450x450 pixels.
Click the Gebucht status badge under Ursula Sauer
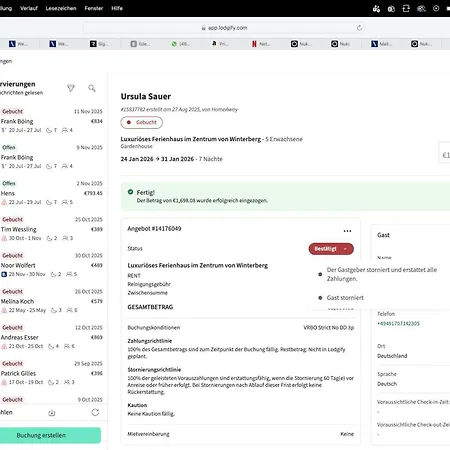pyautogui.click(x=142, y=122)
